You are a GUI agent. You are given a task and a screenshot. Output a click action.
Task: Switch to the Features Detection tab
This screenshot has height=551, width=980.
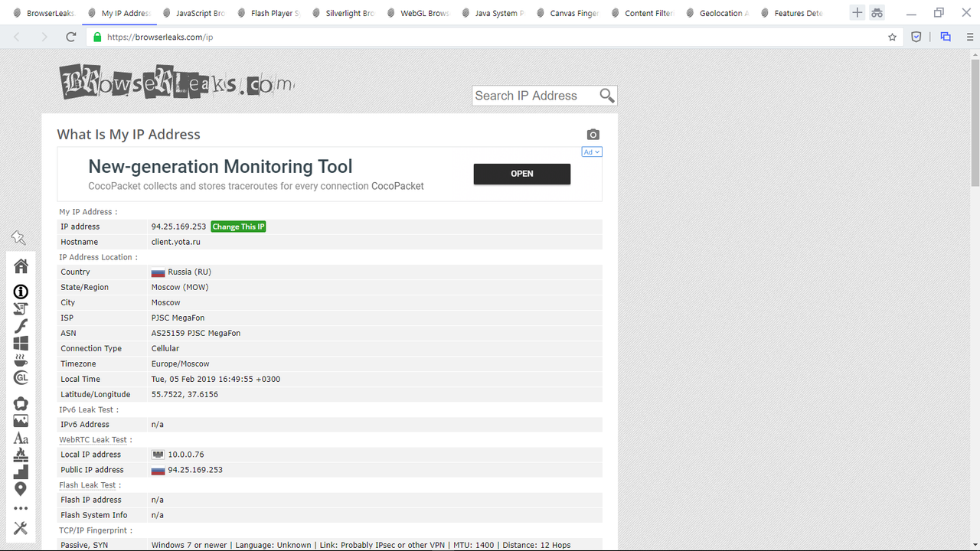[x=790, y=13]
